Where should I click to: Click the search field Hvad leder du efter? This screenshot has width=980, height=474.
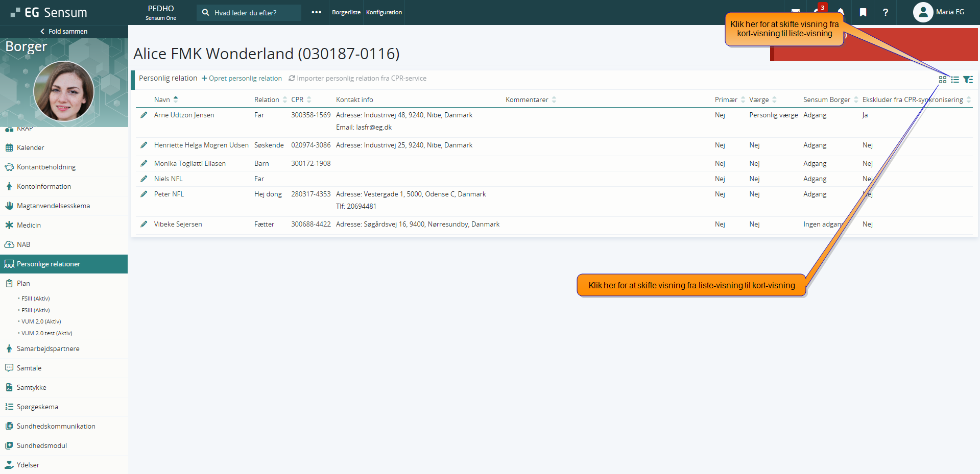[249, 13]
